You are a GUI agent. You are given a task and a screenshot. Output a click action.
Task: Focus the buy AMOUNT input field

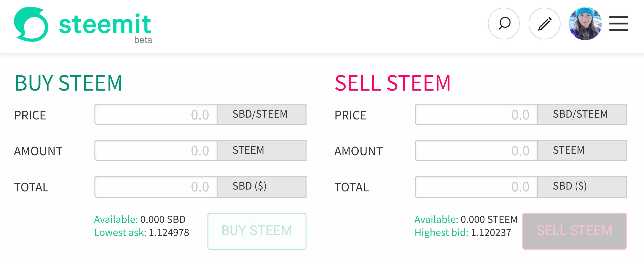(x=156, y=150)
